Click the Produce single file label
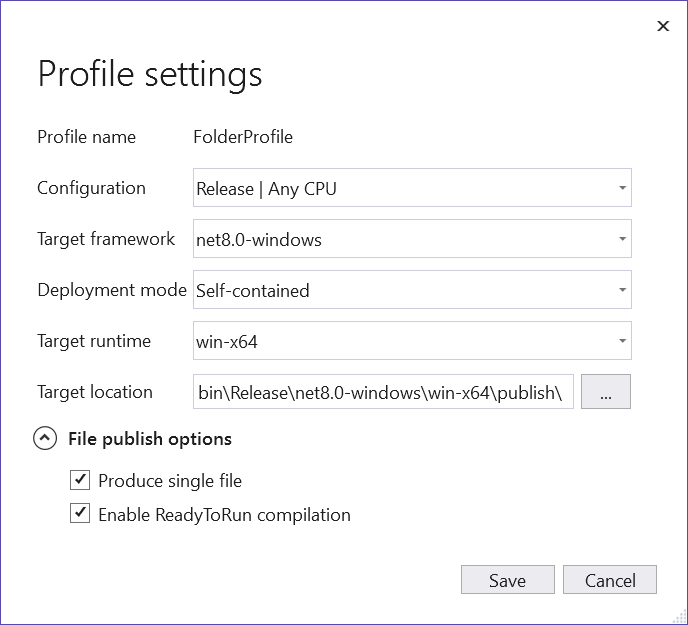Image resolution: width=688 pixels, height=625 pixels. (170, 481)
